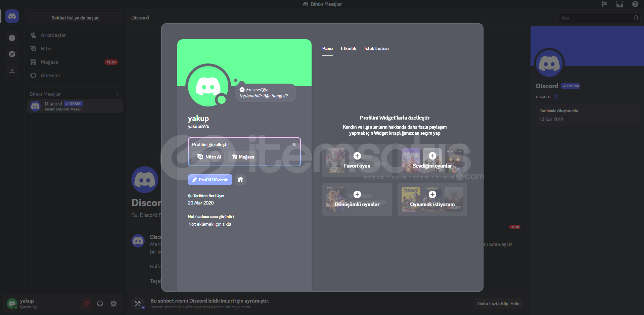Click the Profilini Widget'larla özelleştir heading
This screenshot has width=644, height=315.
coord(395,118)
